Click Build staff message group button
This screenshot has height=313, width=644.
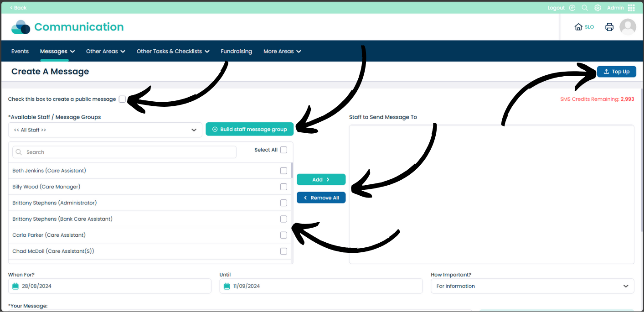(250, 129)
